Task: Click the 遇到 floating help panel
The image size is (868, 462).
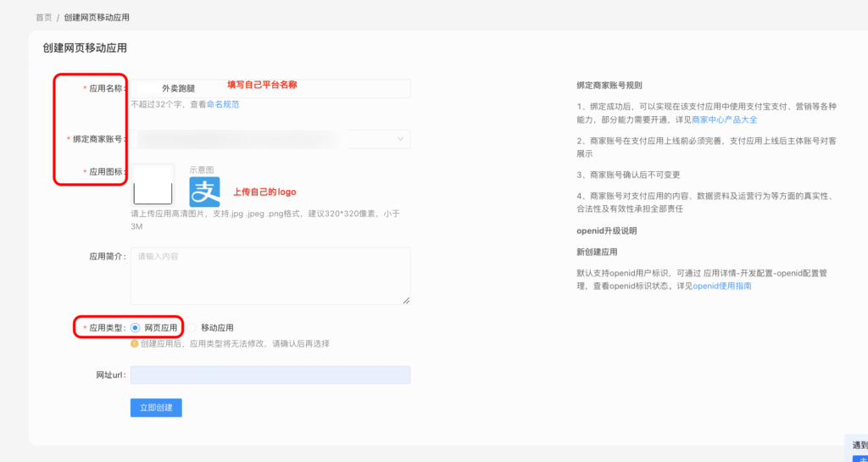Action: point(859,444)
